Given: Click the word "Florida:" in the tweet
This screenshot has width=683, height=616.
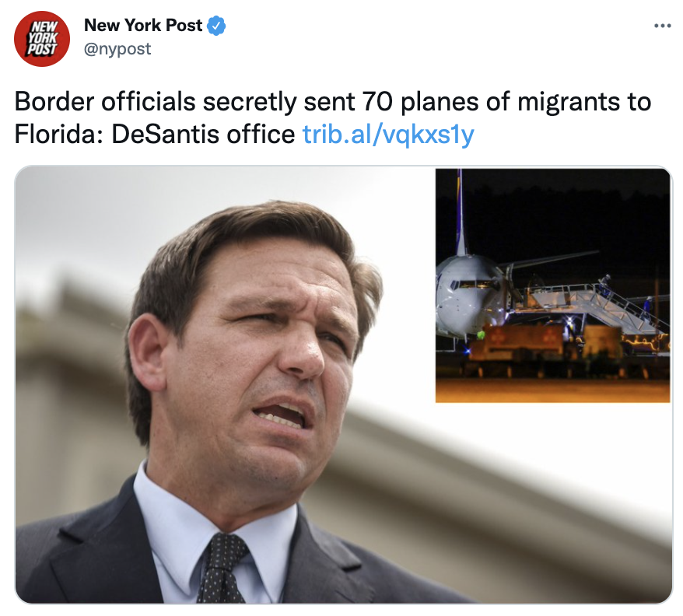Looking at the screenshot, I should click(x=59, y=134).
